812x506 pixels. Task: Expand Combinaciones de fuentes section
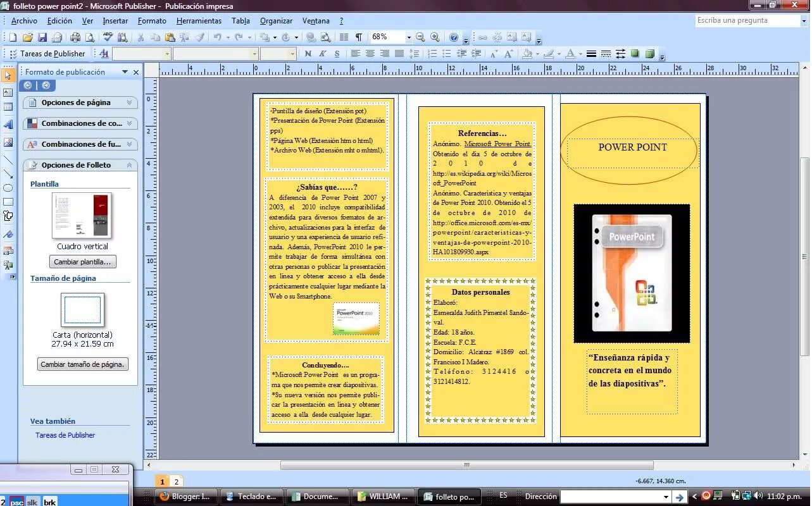pyautogui.click(x=80, y=144)
